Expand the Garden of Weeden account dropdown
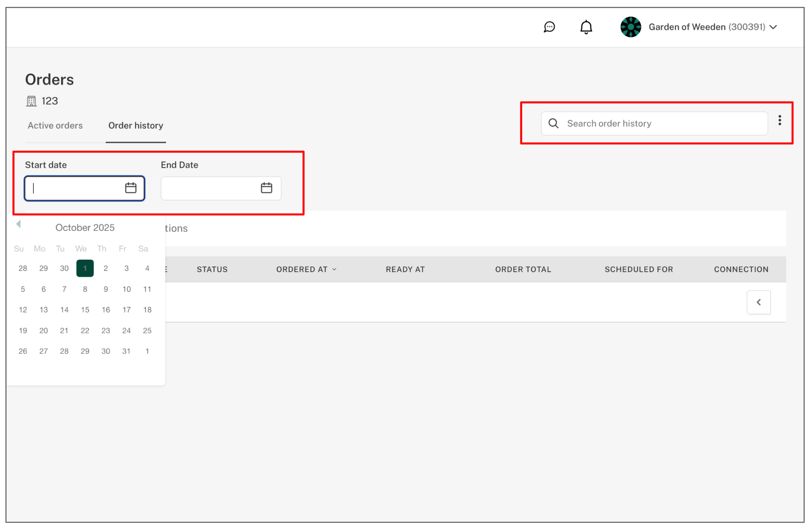This screenshot has width=812, height=529. (x=773, y=27)
